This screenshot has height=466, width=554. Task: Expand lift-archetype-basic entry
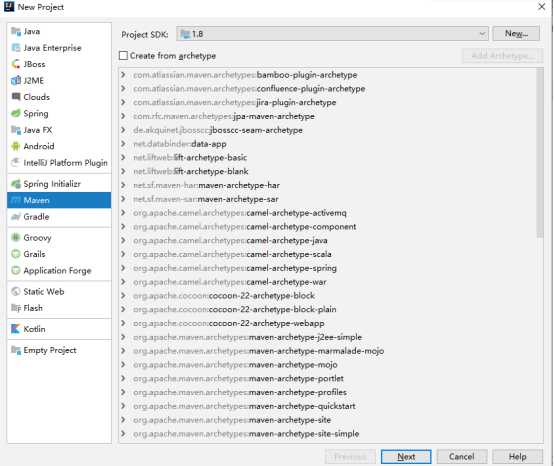click(x=123, y=157)
